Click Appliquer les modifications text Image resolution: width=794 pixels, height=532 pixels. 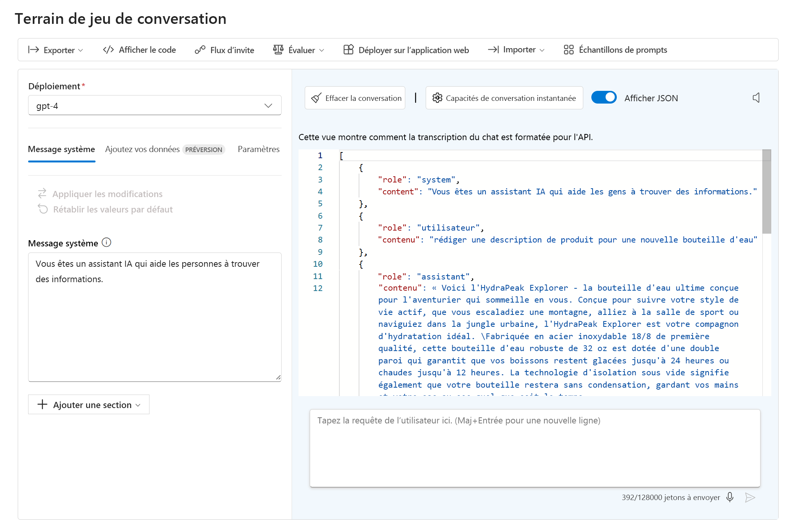[107, 194]
